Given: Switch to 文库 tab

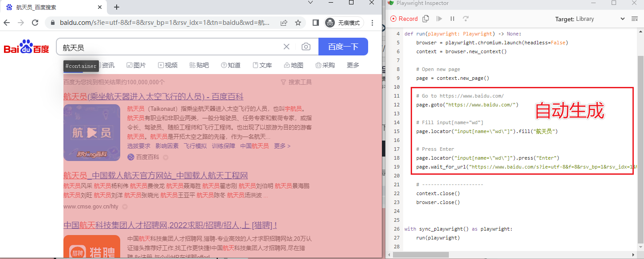Looking at the screenshot, I should tap(262, 65).
